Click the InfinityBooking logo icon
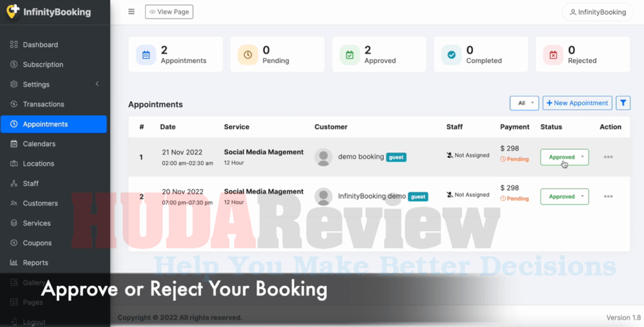Screen dimensions: 644x327 (x=13, y=11)
